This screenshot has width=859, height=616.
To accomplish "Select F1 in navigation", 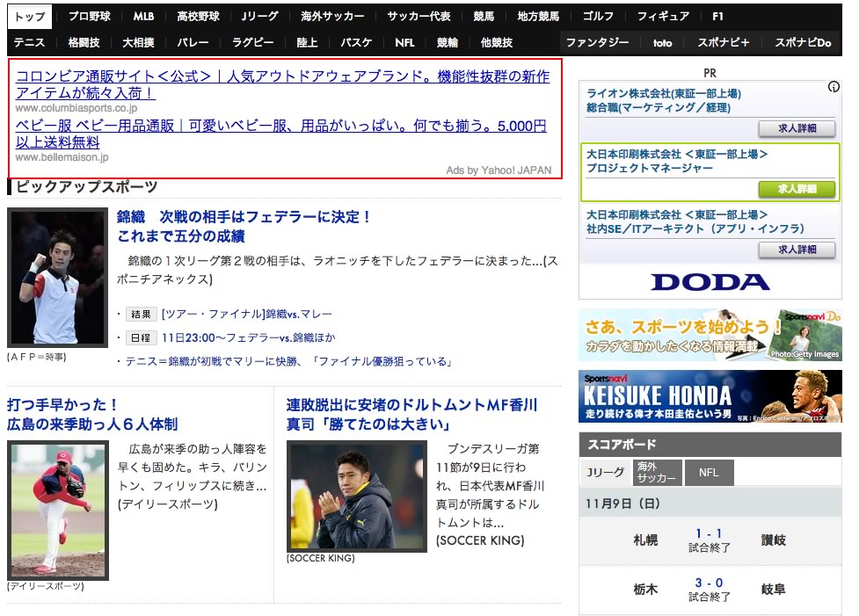I will [x=717, y=17].
